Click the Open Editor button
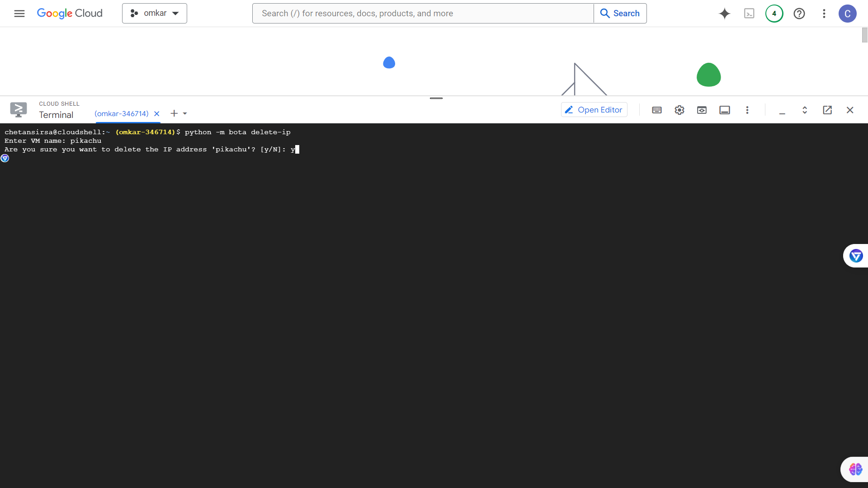The height and width of the screenshot is (488, 868). point(594,110)
